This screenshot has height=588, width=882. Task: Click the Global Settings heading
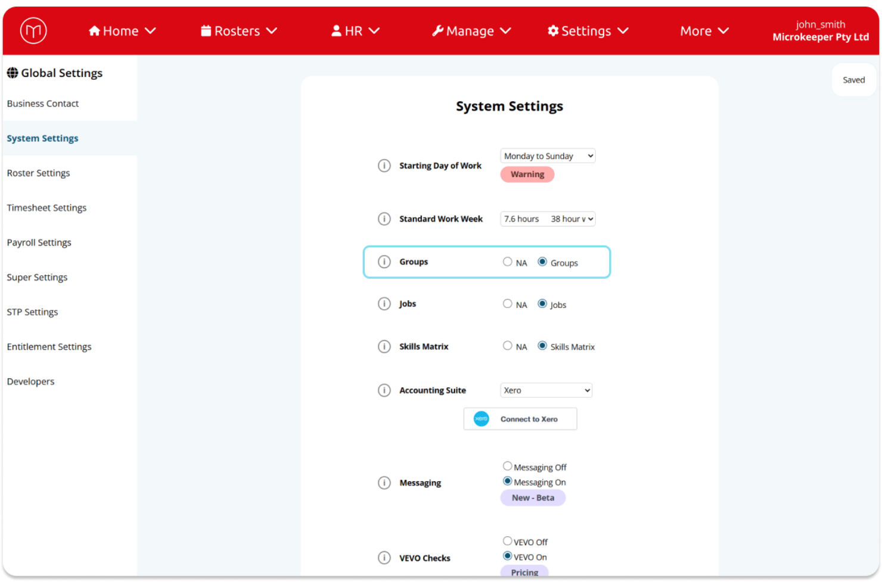tap(62, 73)
